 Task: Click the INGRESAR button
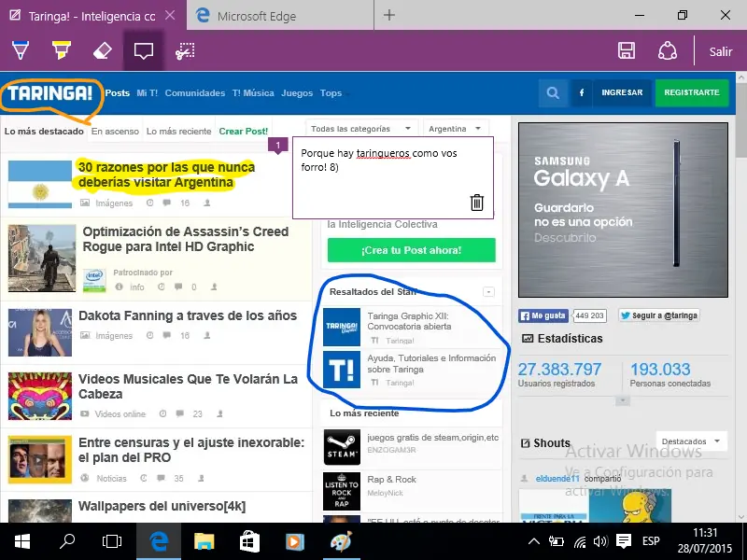point(622,92)
